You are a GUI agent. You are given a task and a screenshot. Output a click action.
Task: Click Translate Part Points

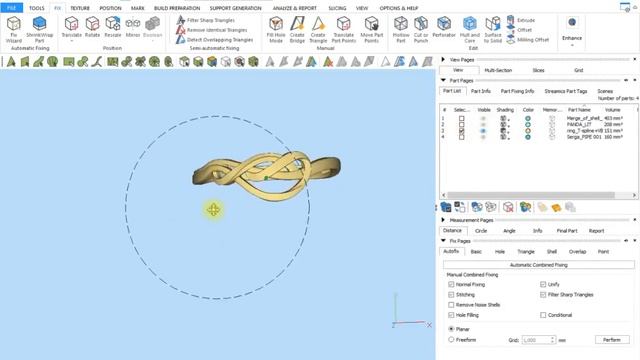[x=344, y=29]
